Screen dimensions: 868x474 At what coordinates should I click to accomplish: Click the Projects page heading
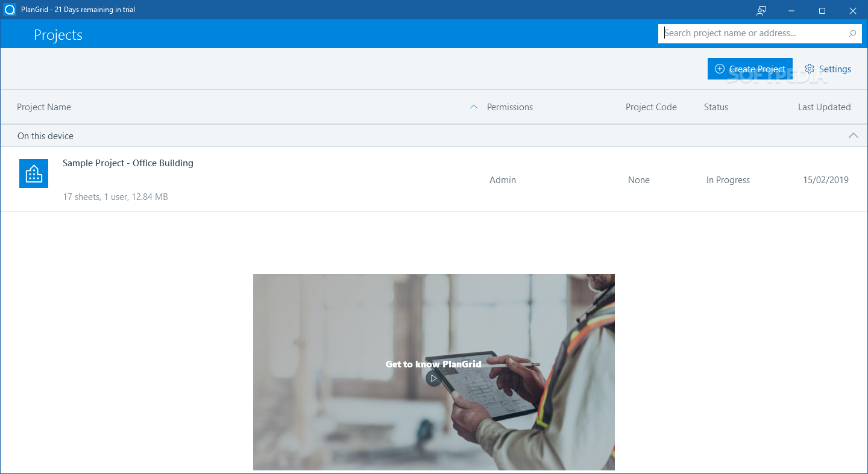(x=58, y=35)
